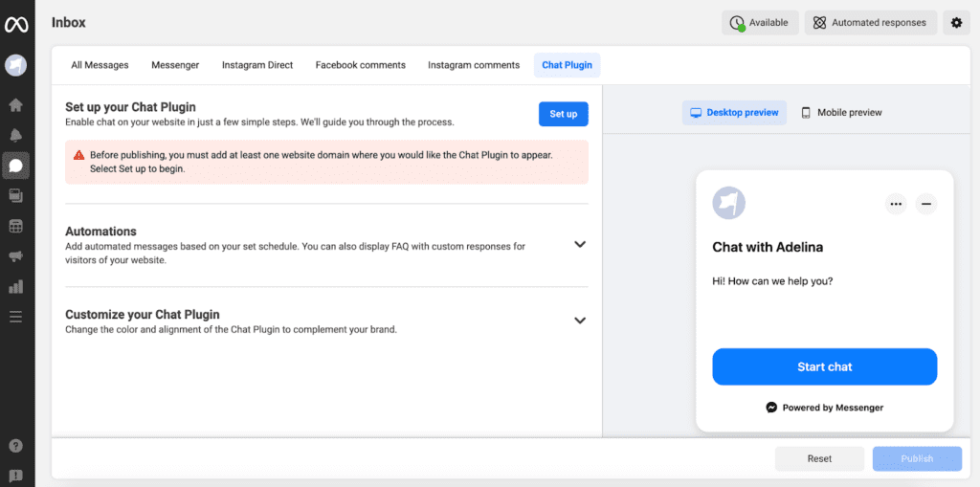Minimize the chat preview window
Viewport: 980px width, 487px height.
926,204
